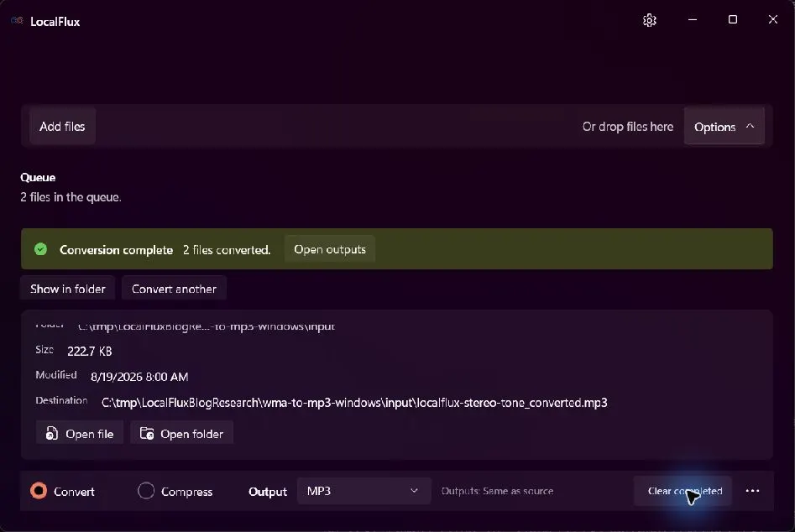Click the '2 files converted.' status text

point(227,250)
